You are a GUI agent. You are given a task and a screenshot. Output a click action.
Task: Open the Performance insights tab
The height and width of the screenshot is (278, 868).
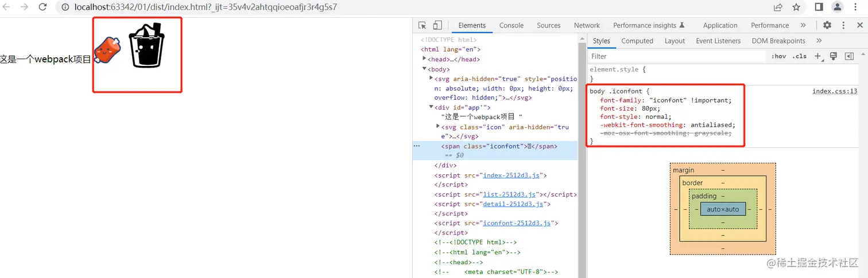pos(649,25)
